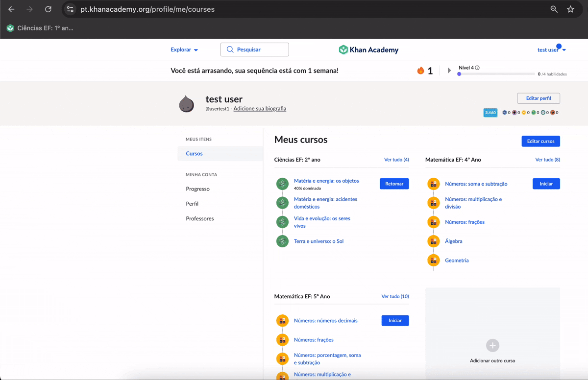This screenshot has width=588, height=380.
Task: Click the browser zoom magnifier icon
Action: pos(554,9)
